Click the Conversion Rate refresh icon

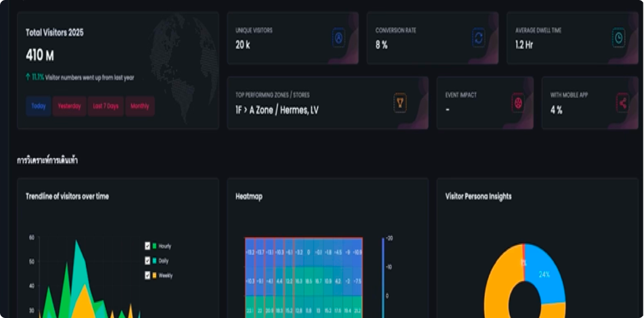click(x=478, y=38)
